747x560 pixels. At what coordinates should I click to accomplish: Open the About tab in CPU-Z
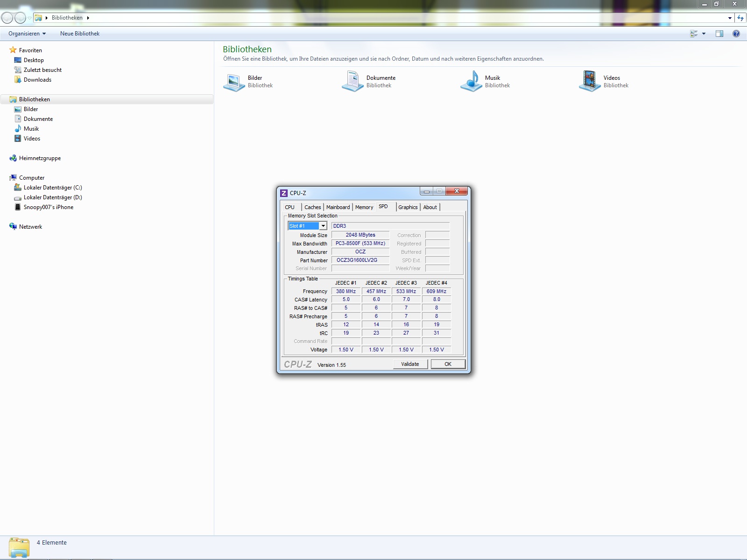click(x=430, y=207)
